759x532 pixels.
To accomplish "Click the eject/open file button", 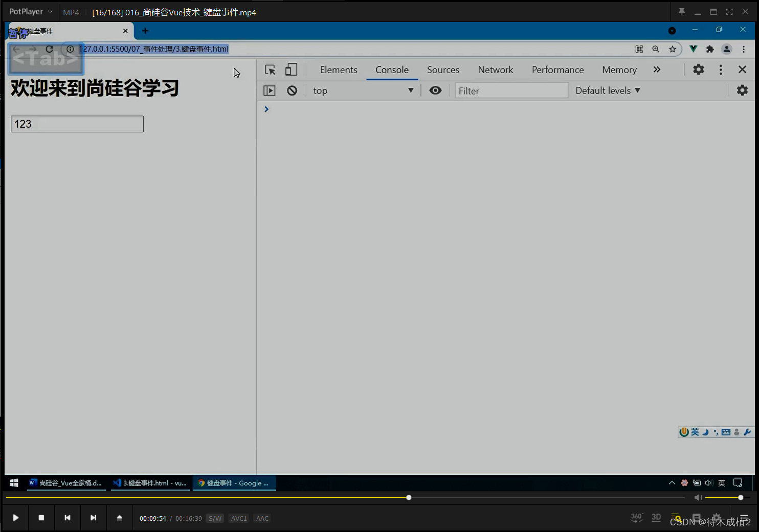I will [119, 518].
